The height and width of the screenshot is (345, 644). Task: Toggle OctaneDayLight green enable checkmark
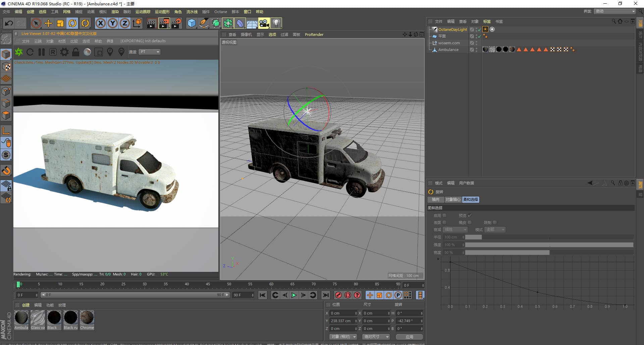(x=479, y=30)
